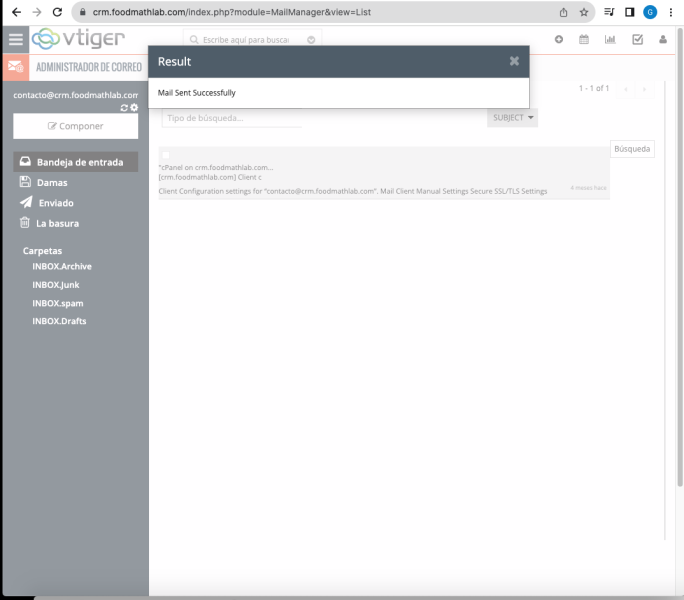Open Bandeja de entrada folder
The height and width of the screenshot is (600, 684).
pyautogui.click(x=75, y=162)
